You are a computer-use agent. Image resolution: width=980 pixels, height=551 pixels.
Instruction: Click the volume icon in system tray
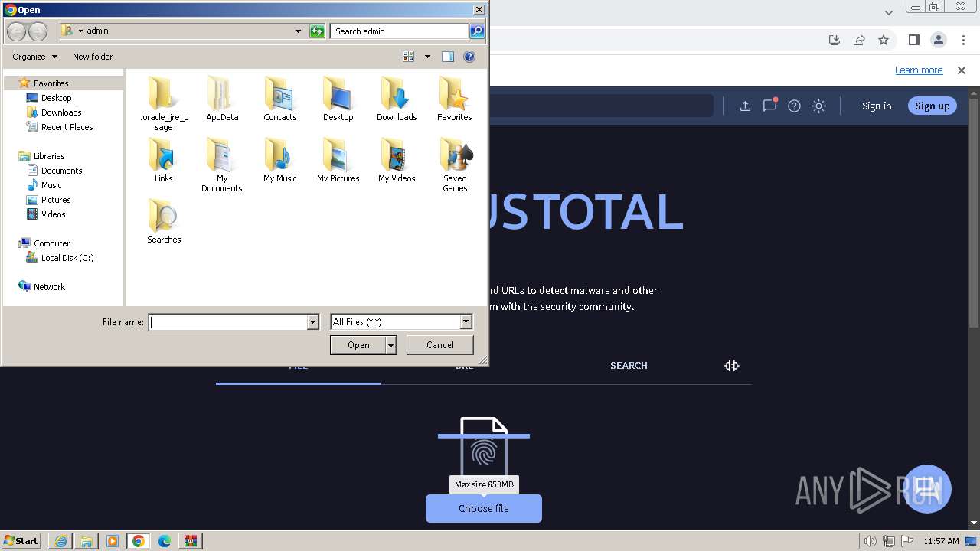[870, 541]
